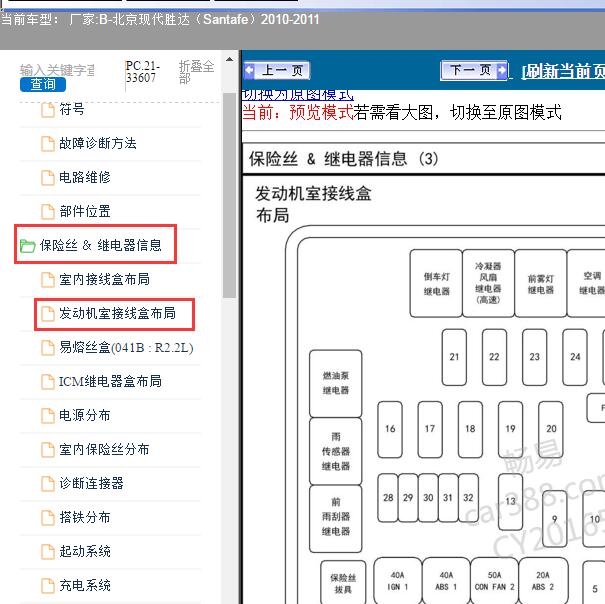Click the document icon beside 充电系统

click(x=48, y=585)
